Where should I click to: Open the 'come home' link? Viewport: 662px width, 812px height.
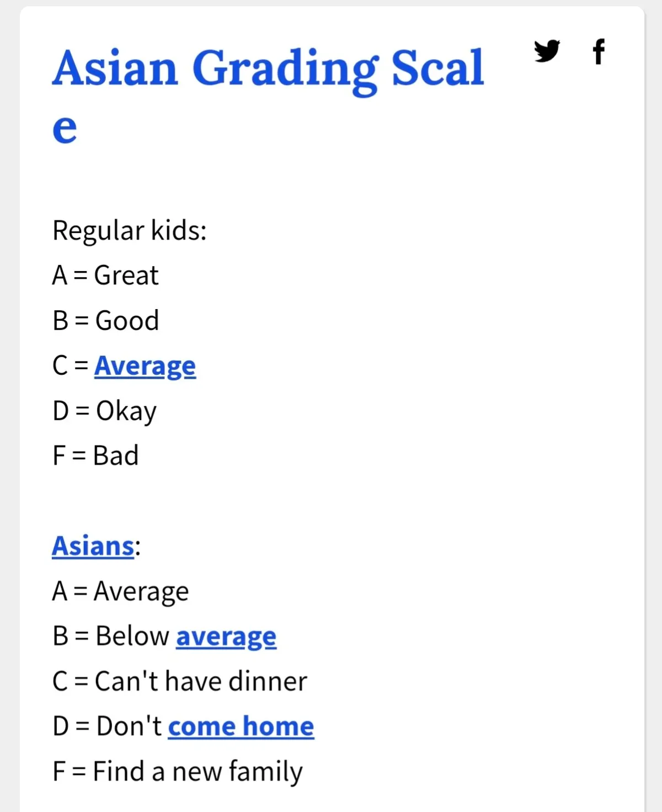241,726
